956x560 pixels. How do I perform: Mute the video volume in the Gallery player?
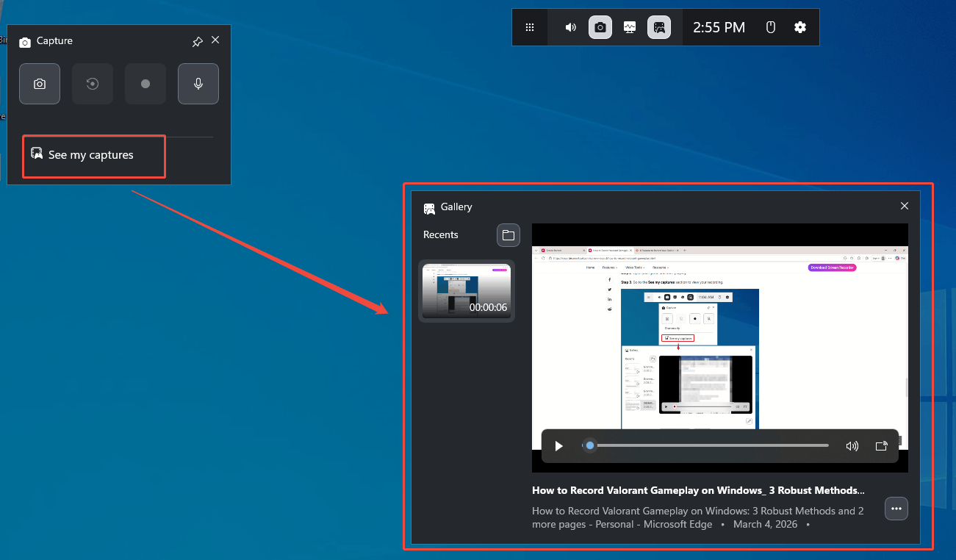pos(852,446)
